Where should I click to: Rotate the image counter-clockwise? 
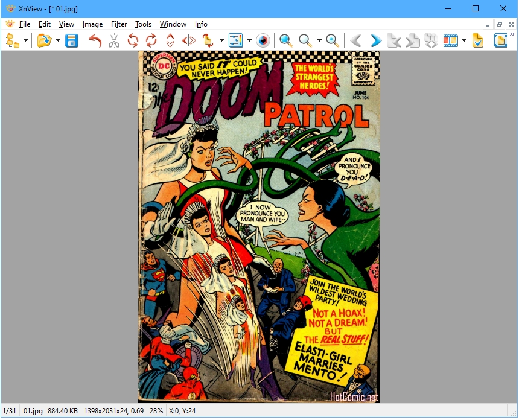coord(133,40)
